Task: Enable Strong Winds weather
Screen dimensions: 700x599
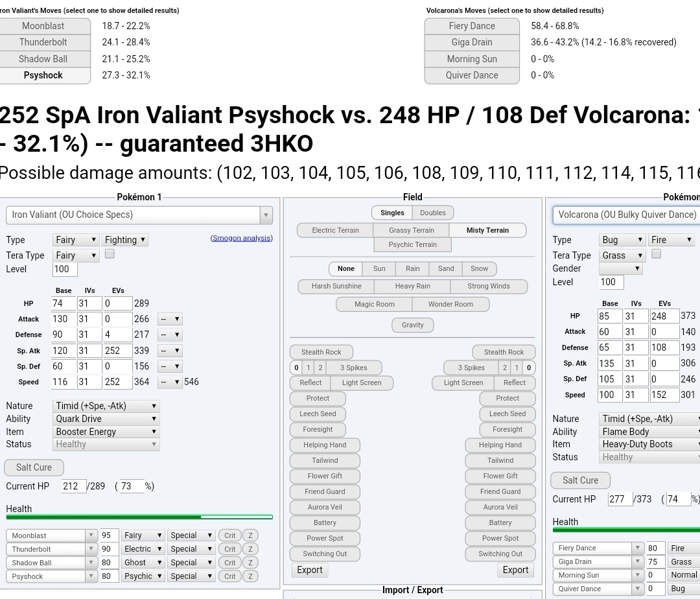Action: point(489,286)
